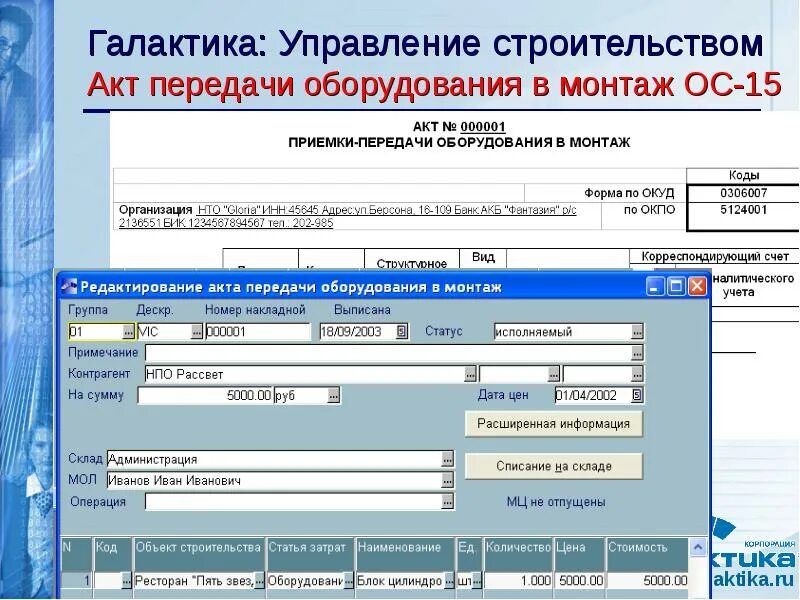Image resolution: width=800 pixels, height=600 pixels.
Task: Open calendar for Дата цен 01/04/2002
Action: click(x=637, y=395)
